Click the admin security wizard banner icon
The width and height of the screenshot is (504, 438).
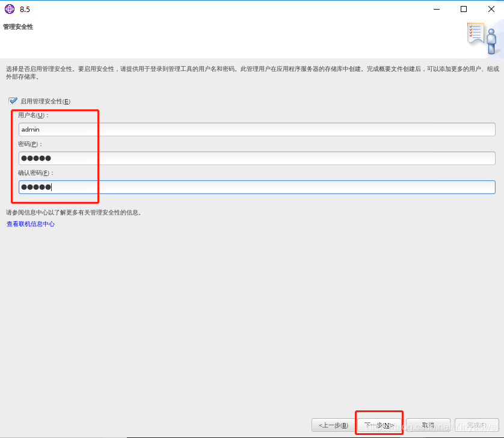482,38
